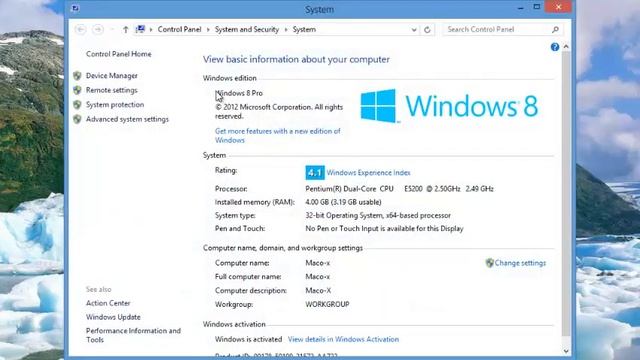Click the System window title bar icon

75,8
